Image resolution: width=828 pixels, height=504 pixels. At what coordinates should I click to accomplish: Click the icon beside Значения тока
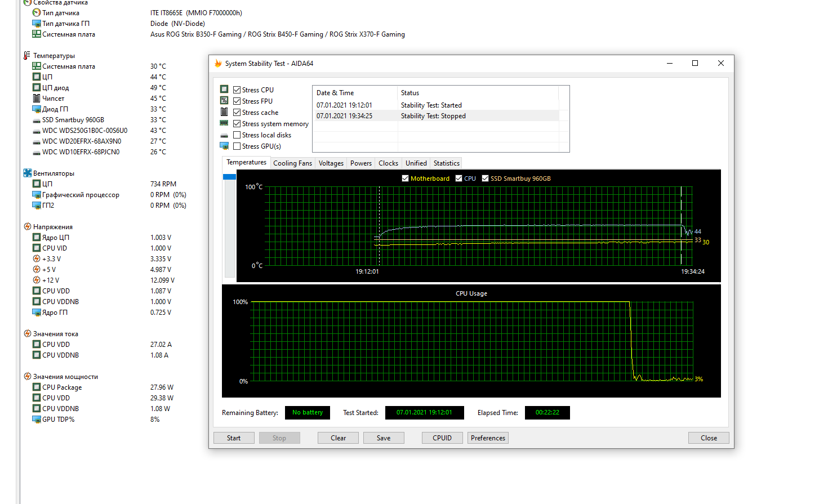(x=27, y=333)
